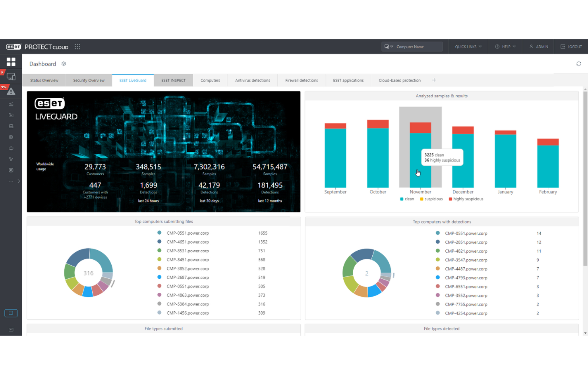Select CMP-7755.power.corp in detections list
The image size is (588, 392).
coord(466,304)
